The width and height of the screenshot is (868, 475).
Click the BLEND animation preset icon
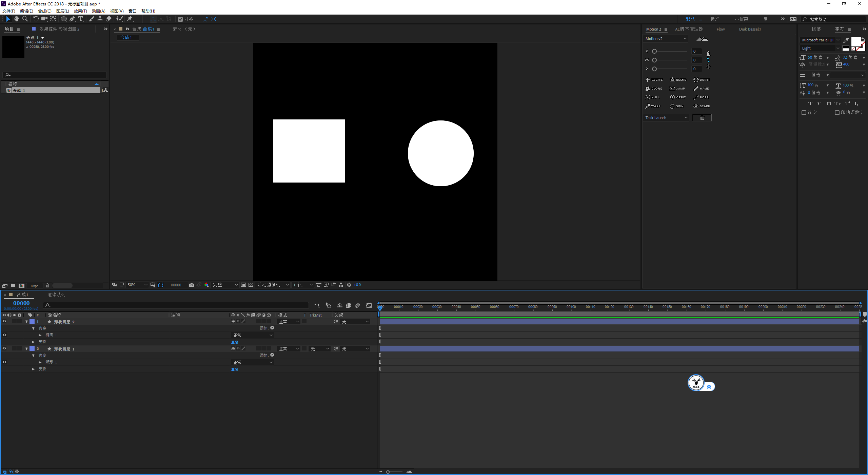click(x=678, y=79)
